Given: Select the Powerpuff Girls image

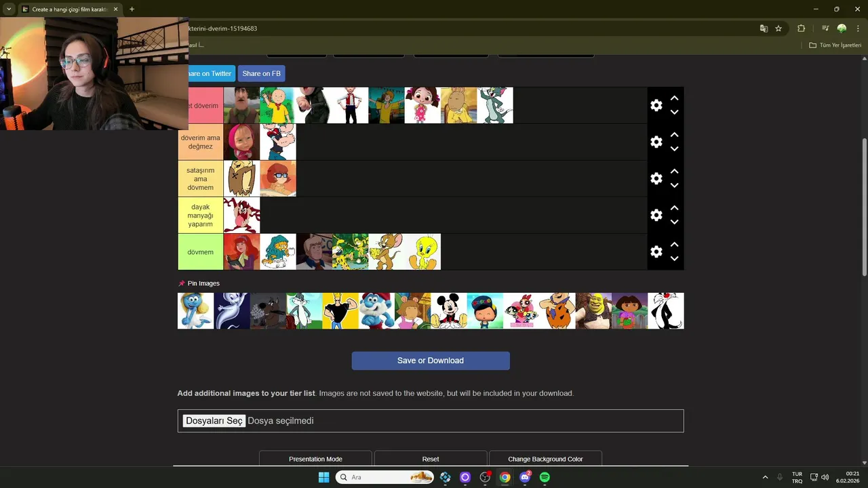Looking at the screenshot, I should click(x=521, y=311).
